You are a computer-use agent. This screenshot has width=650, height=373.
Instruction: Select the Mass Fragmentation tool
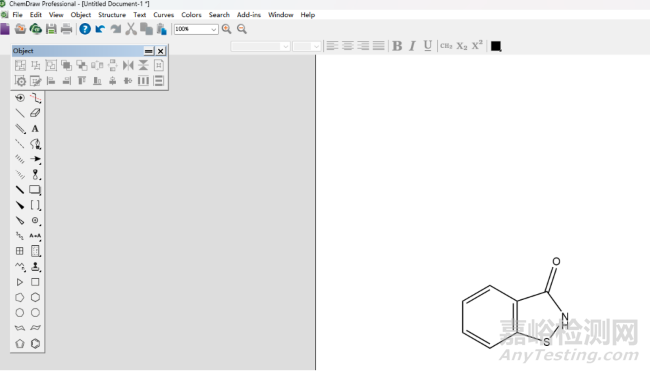pyautogui.click(x=35, y=98)
